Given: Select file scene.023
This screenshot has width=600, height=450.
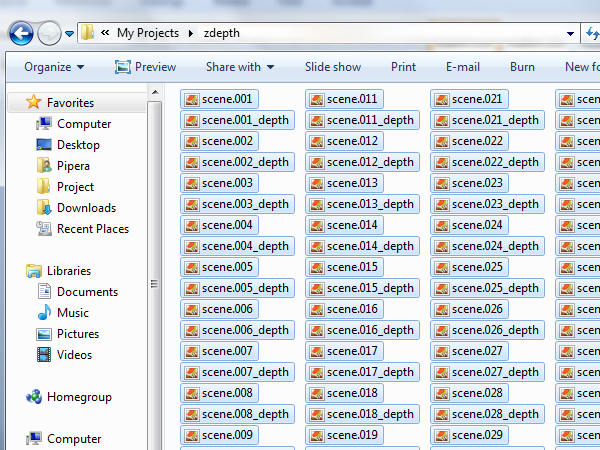Looking at the screenshot, I should (470, 183).
